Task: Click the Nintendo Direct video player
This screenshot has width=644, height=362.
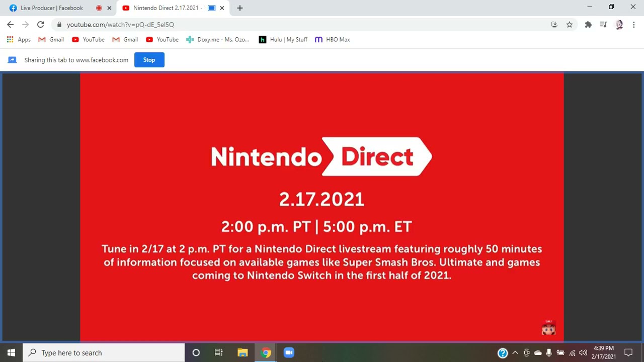Action: click(x=322, y=207)
